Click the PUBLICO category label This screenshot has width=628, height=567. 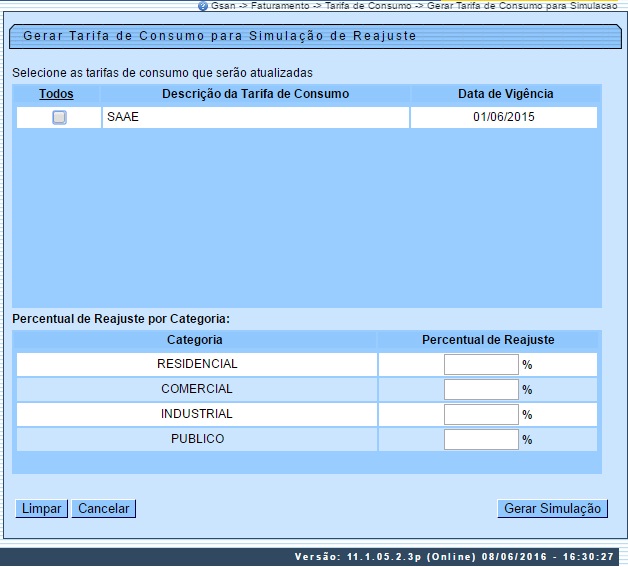pyautogui.click(x=197, y=439)
